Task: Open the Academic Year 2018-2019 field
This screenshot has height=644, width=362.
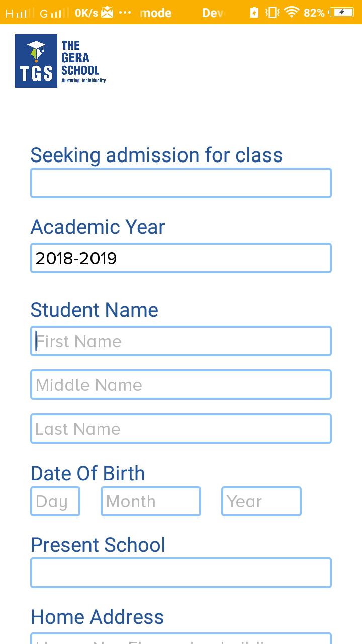Action: [x=181, y=258]
